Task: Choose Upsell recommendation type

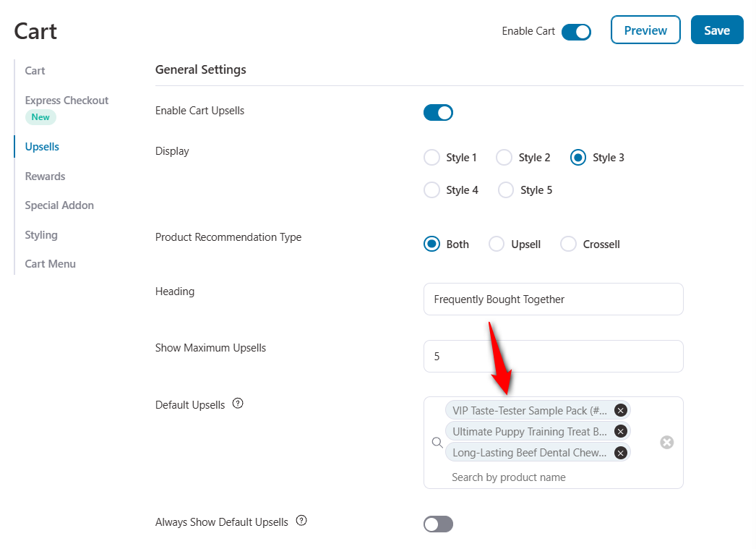Action: [497, 244]
